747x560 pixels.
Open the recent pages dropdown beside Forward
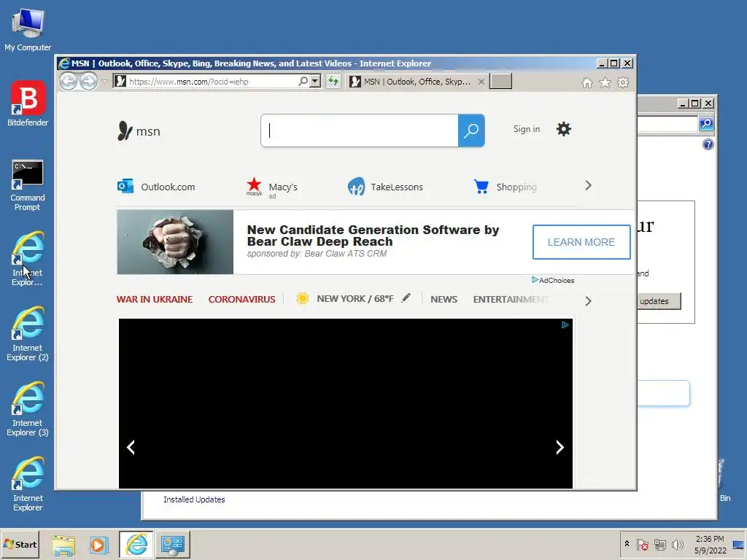click(x=104, y=82)
